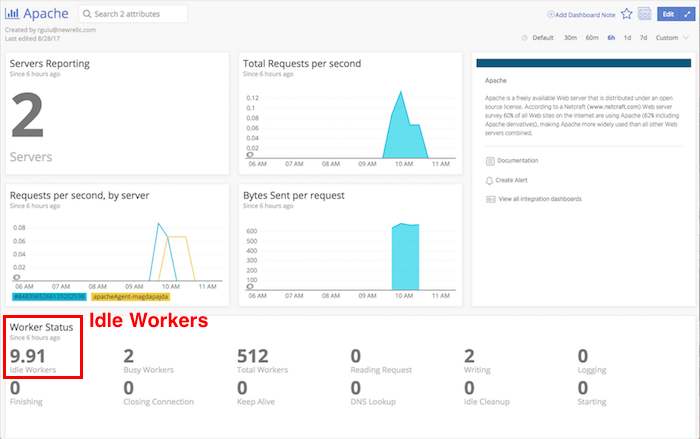Click the Worker Status widget title
Viewport: 700px width, 439px height.
click(42, 327)
